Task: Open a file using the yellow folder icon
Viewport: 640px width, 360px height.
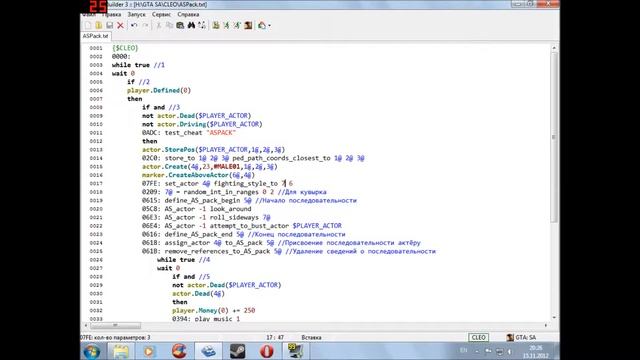Action: click(99, 25)
